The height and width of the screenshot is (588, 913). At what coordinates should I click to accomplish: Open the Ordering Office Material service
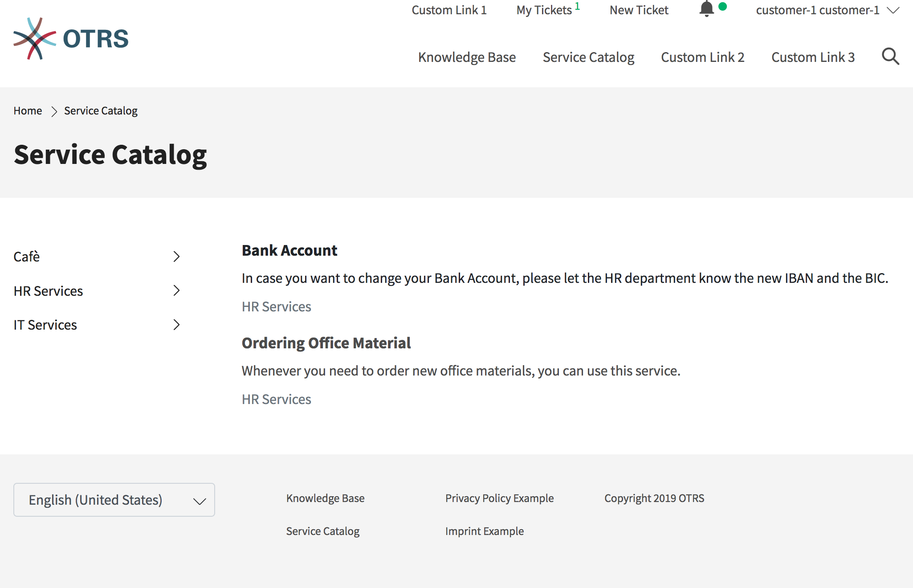point(326,343)
